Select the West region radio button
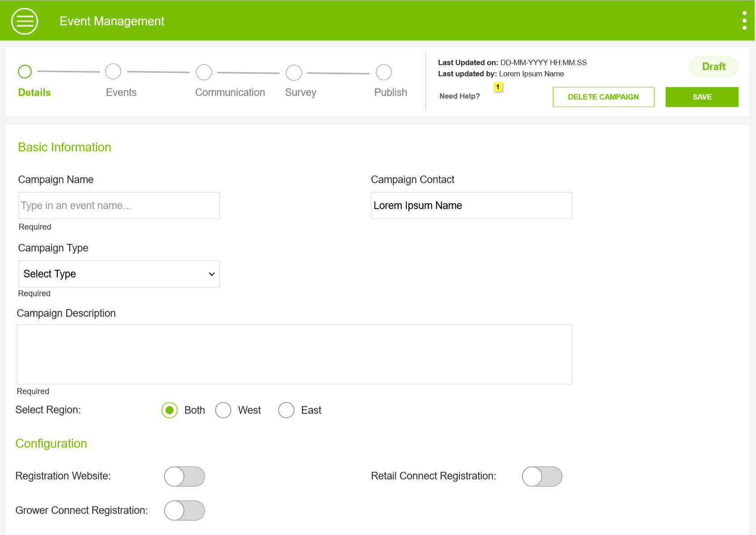Screen dimensions: 756x535 223,410
